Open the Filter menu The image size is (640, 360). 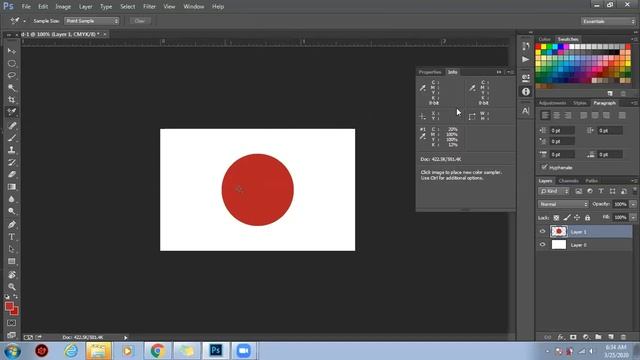tap(149, 7)
